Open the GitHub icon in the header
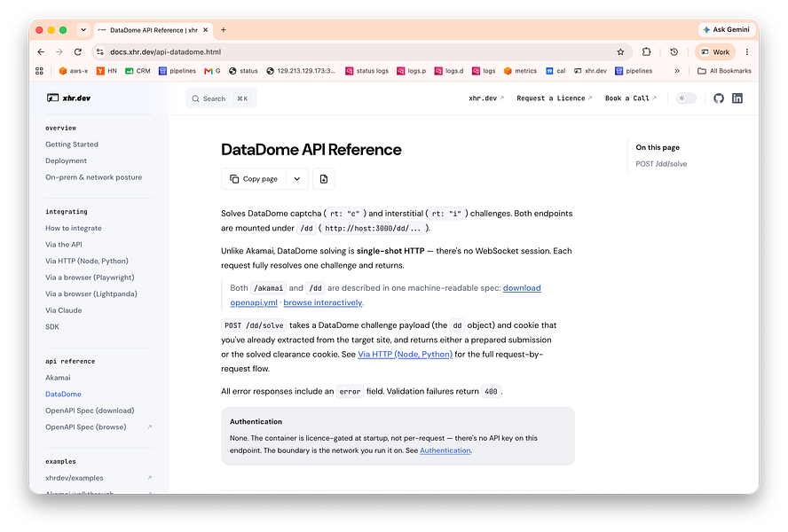The width and height of the screenshot is (788, 532). click(x=719, y=98)
